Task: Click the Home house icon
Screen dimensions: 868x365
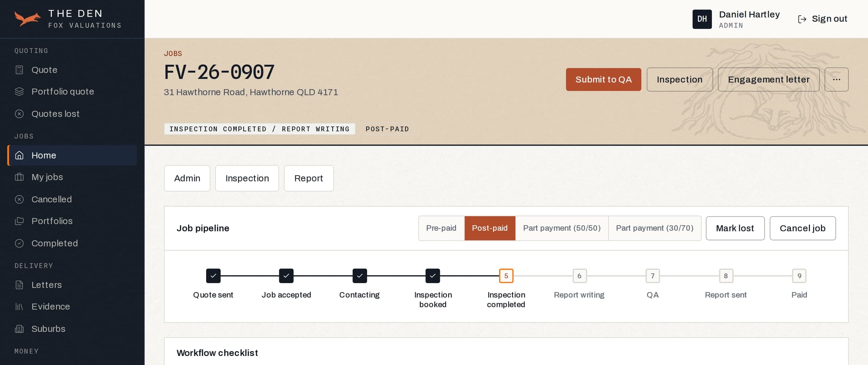Action: tap(19, 155)
